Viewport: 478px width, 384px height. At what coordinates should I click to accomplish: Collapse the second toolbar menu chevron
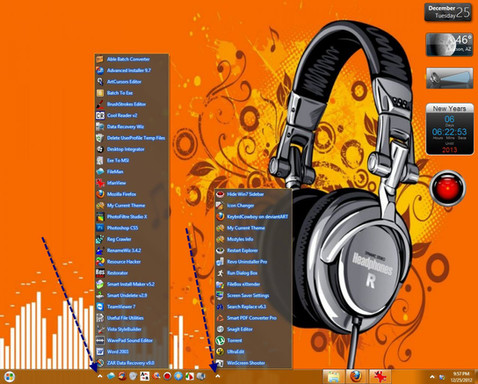[218, 376]
